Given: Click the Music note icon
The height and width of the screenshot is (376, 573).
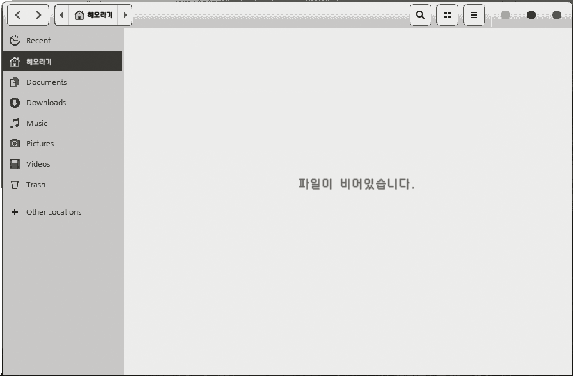Looking at the screenshot, I should click(x=15, y=123).
